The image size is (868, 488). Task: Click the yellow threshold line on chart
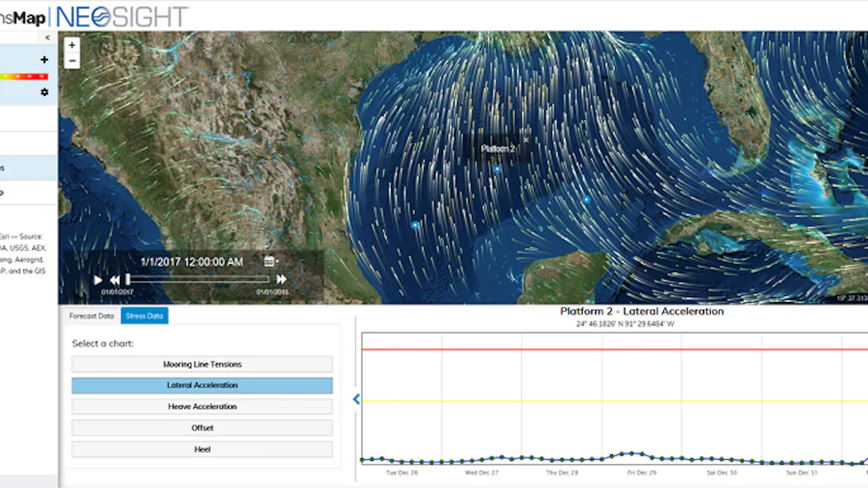pyautogui.click(x=614, y=401)
